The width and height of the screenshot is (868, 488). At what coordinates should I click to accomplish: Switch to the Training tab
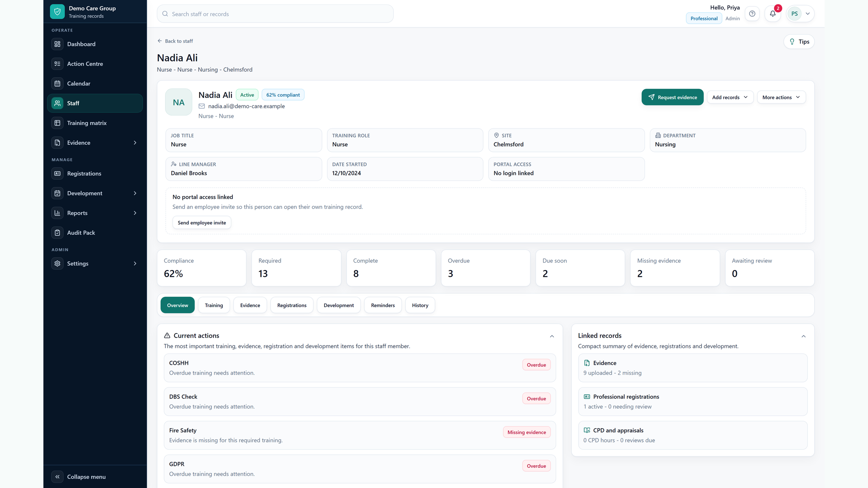coord(214,305)
